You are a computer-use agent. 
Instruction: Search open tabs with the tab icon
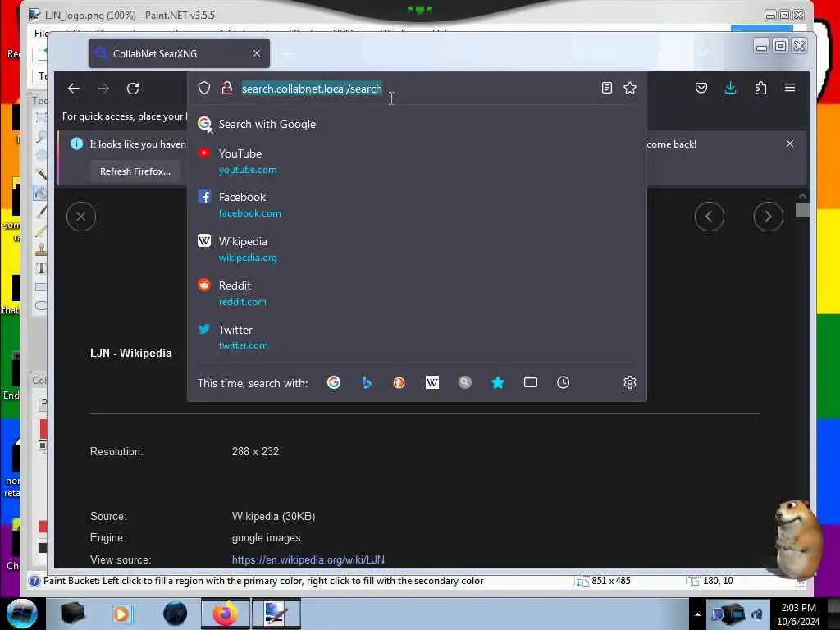point(531,382)
